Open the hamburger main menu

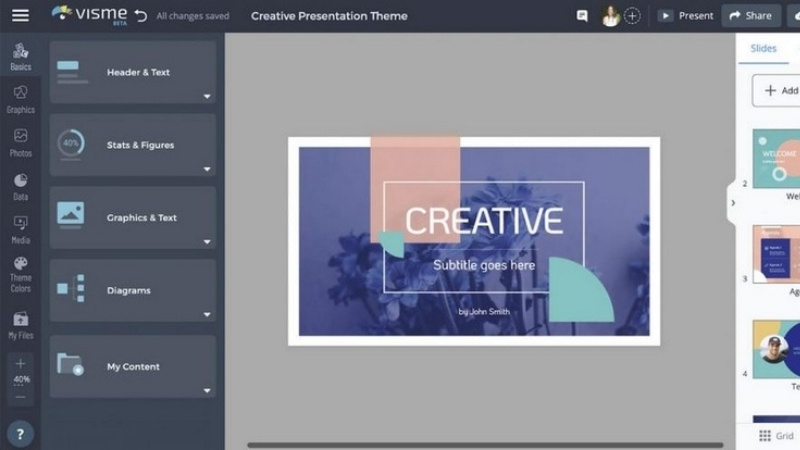pyautogui.click(x=20, y=15)
